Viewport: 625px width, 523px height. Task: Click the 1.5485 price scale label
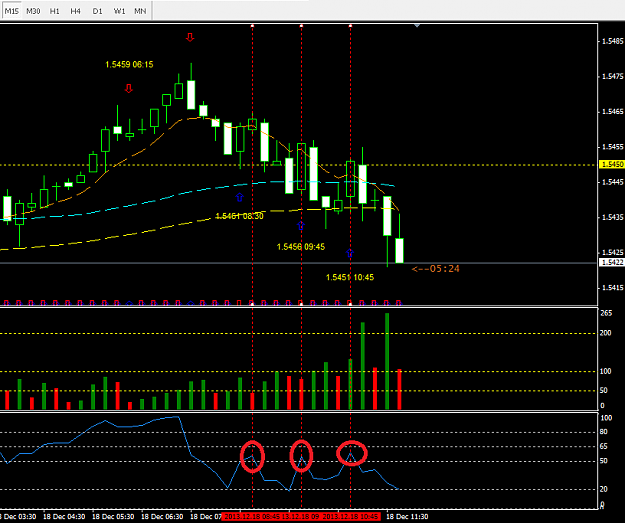(613, 41)
